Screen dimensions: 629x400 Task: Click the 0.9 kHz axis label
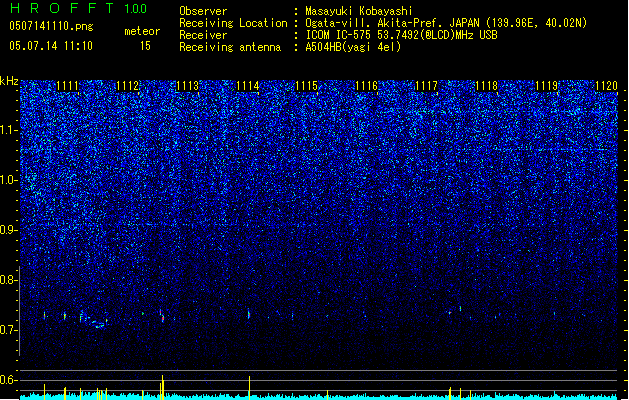point(8,230)
